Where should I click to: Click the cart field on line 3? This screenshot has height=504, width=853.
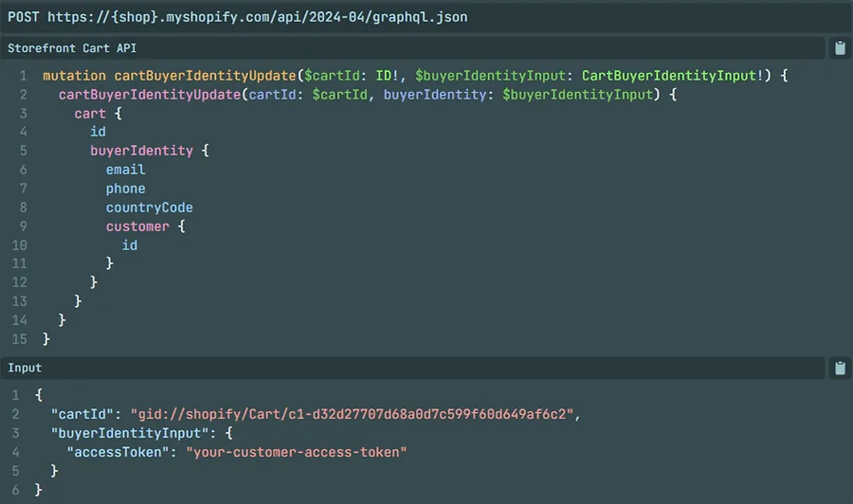(90, 114)
